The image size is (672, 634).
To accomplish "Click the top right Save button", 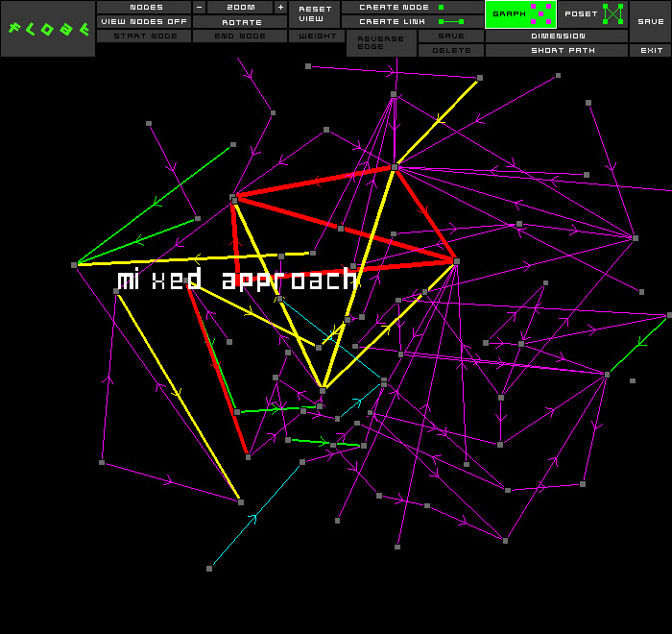I will [x=651, y=21].
